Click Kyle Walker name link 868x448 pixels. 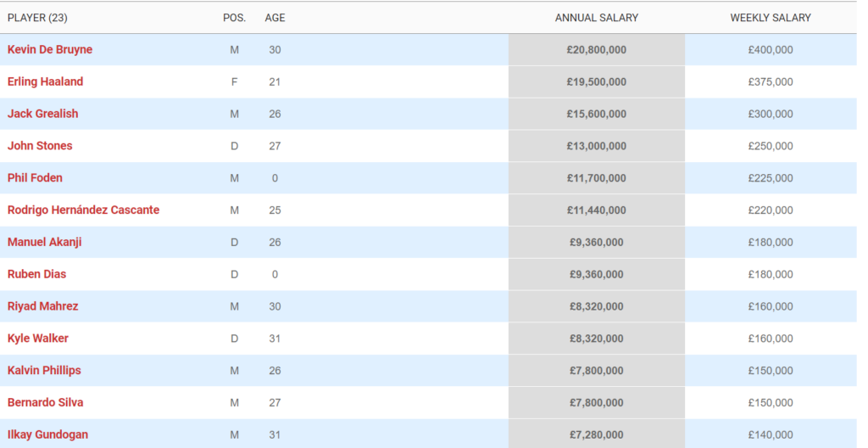coord(37,339)
